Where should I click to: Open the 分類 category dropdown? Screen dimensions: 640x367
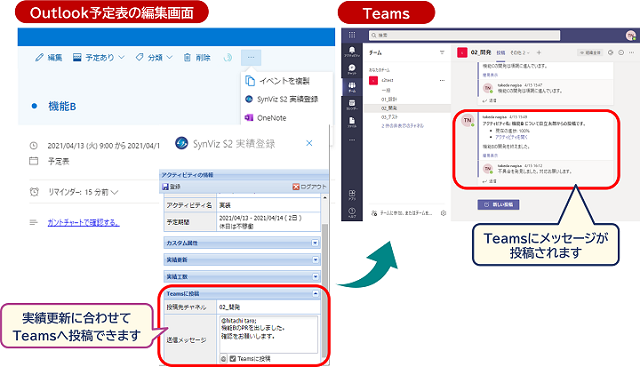click(154, 58)
